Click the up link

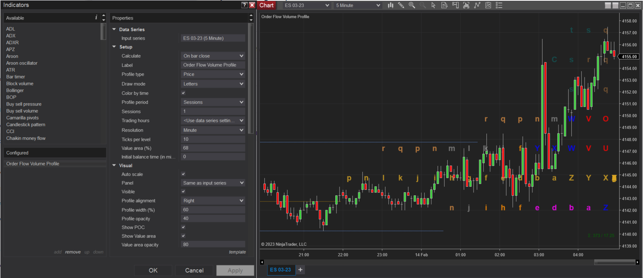coord(87,252)
